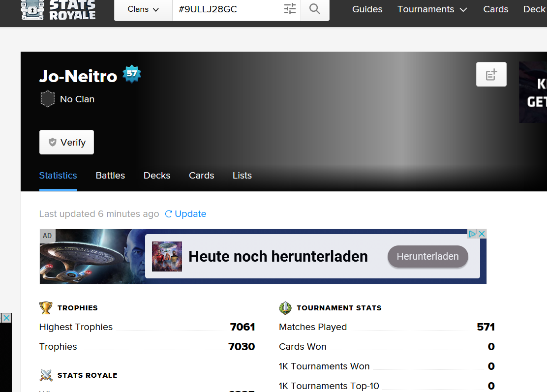Close the Star Trek banner ad
The image size is (547, 392).
coord(482,234)
